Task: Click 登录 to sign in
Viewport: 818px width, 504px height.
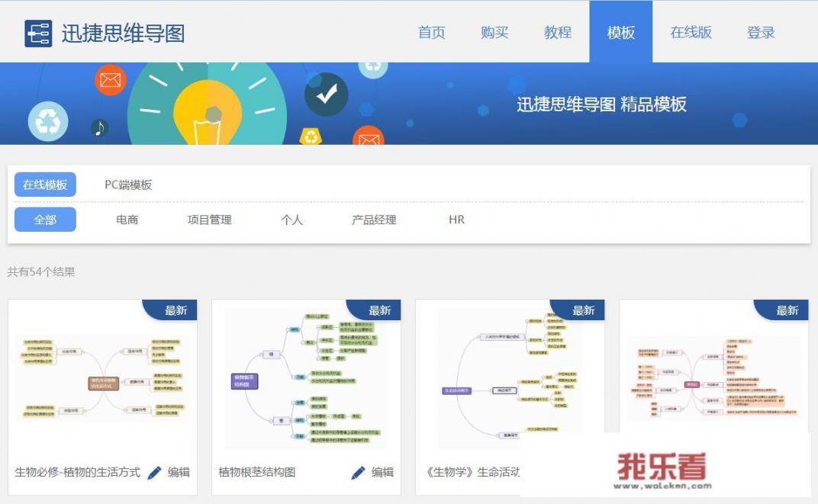Action: tap(761, 32)
